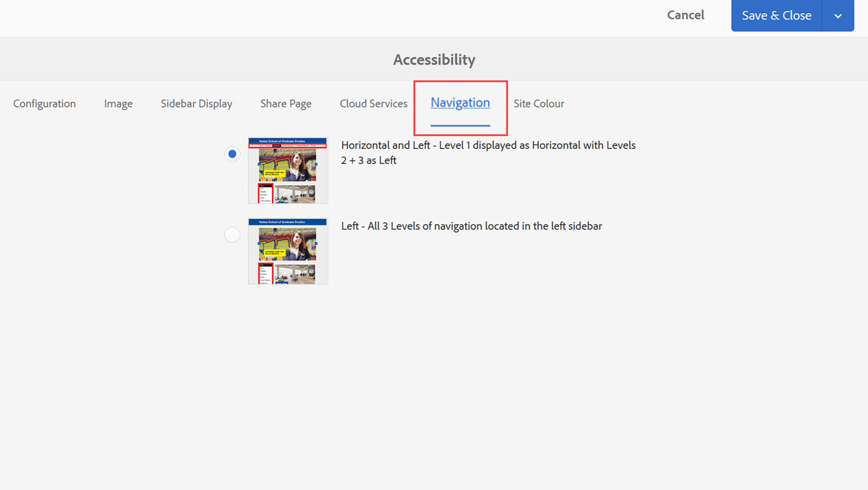Click the Horizontal and Left description text
868x490 pixels.
pyautogui.click(x=488, y=152)
